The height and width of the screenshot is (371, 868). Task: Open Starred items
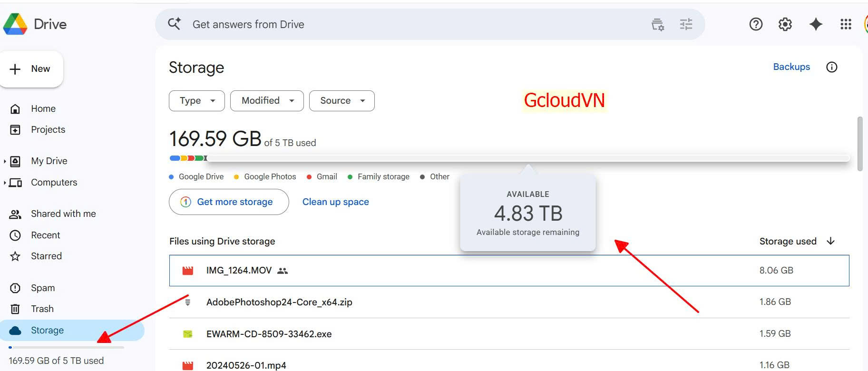point(46,256)
